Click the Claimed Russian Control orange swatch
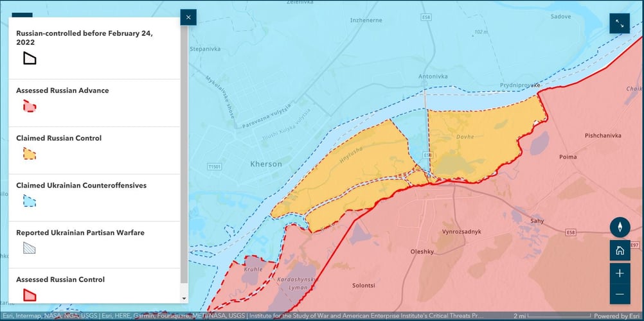 pos(30,153)
